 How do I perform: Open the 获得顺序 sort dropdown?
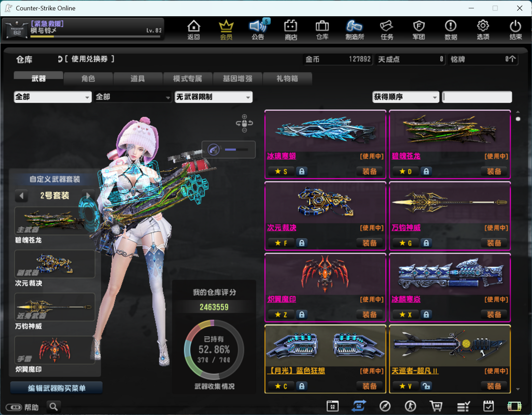(x=406, y=97)
